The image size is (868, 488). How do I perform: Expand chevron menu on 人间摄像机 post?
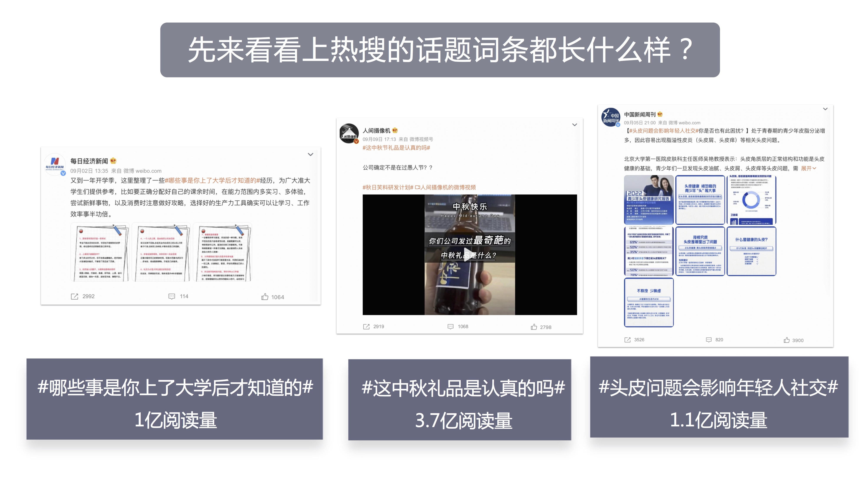[x=575, y=125]
